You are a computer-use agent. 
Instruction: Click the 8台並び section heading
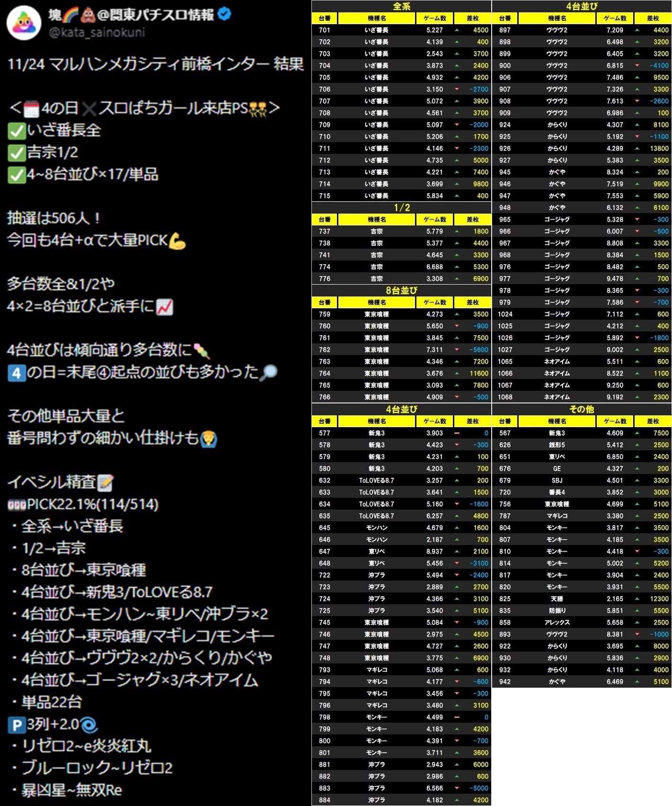tap(401, 290)
